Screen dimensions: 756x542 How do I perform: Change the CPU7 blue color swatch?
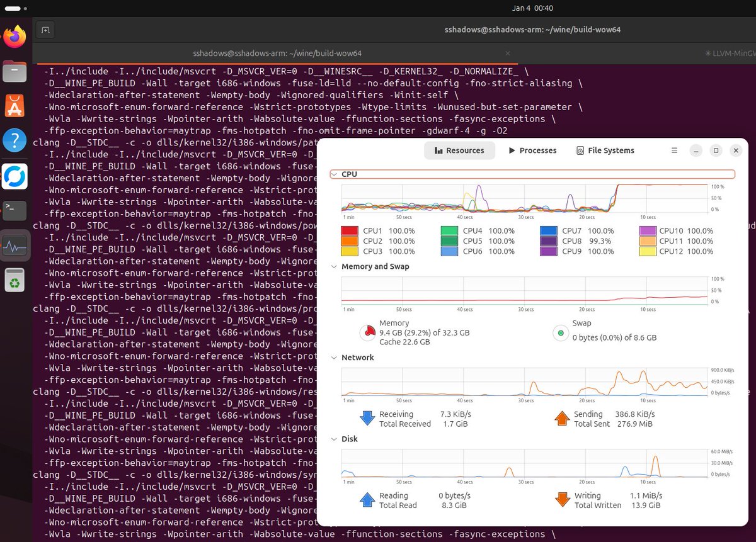click(x=549, y=231)
